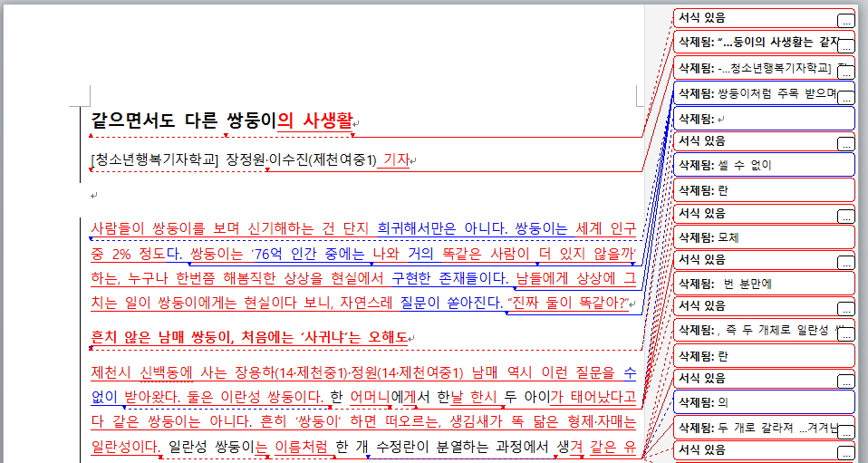
Task: Click the deleted paragraph mark balloon '삭제됨: ↵'
Action: [761, 118]
